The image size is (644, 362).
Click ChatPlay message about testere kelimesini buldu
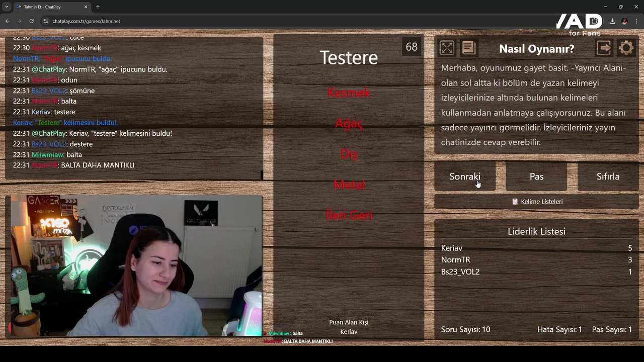pyautogui.click(x=93, y=133)
